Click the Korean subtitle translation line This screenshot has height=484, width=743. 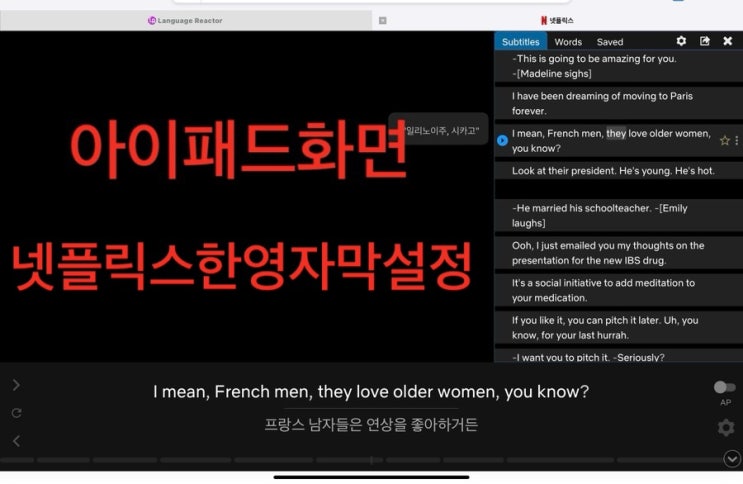click(371, 424)
